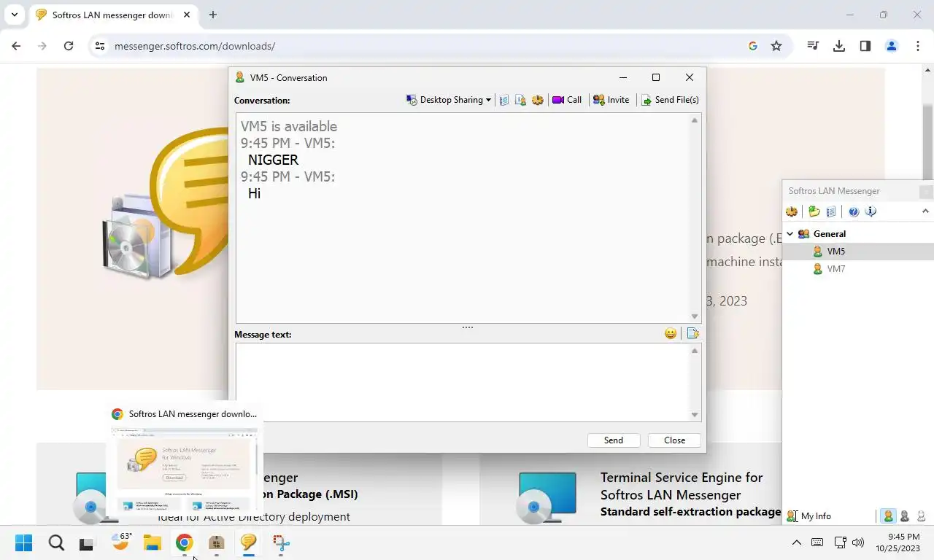Open Windows Start menu
This screenshot has height=560, width=934.
tap(24, 542)
